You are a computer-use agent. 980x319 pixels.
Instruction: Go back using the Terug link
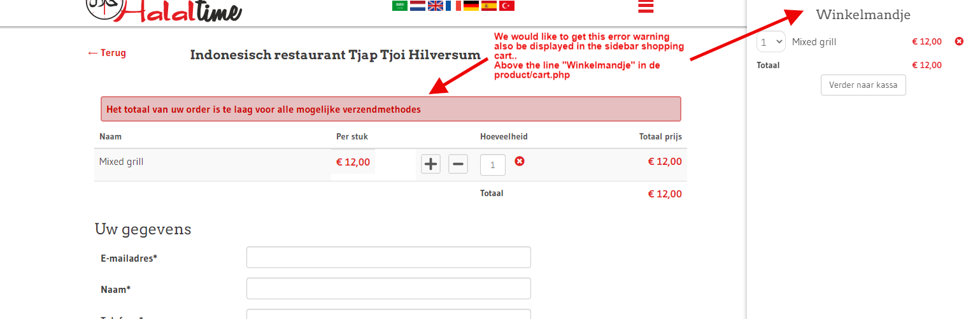click(107, 53)
